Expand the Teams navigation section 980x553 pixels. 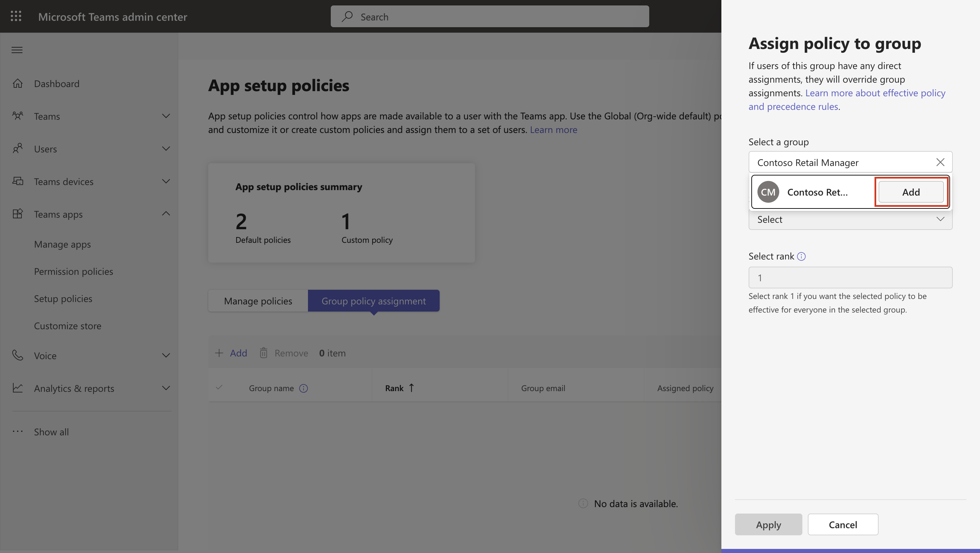(x=166, y=116)
